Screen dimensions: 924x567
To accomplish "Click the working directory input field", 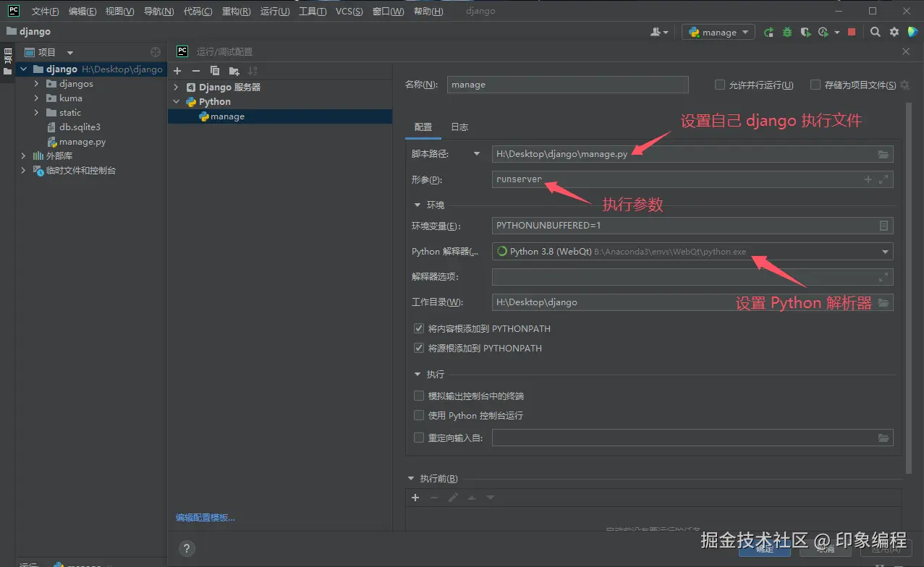I will click(x=692, y=302).
